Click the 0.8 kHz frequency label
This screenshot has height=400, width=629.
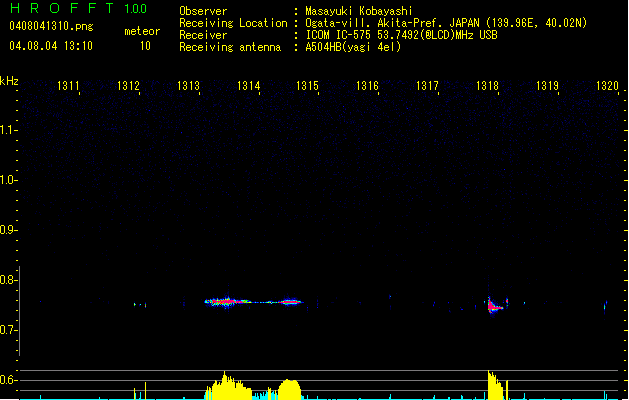coord(8,280)
